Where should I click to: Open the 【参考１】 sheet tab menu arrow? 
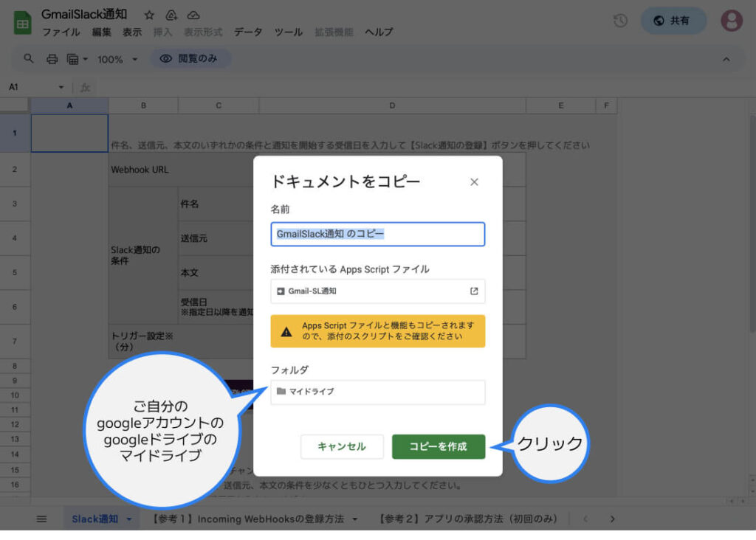tap(355, 519)
